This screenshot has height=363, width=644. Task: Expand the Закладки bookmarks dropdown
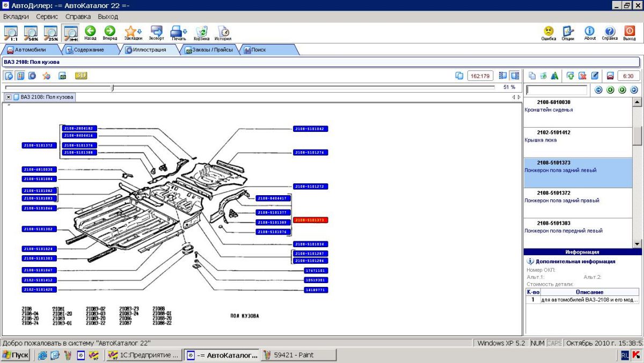click(140, 32)
